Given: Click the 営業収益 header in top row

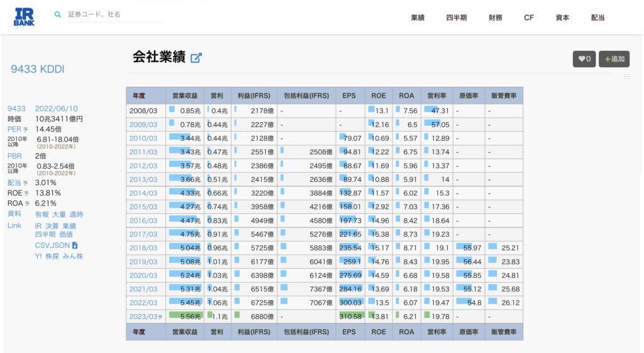Looking at the screenshot, I should pyautogui.click(x=185, y=96).
